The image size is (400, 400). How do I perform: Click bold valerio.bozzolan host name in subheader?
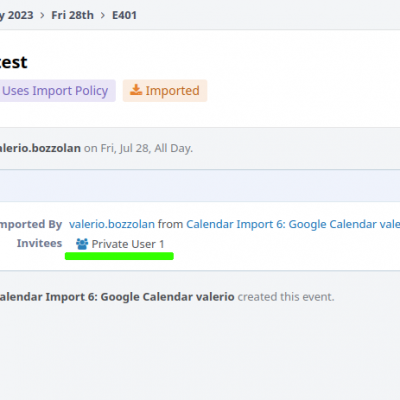[x=40, y=148]
